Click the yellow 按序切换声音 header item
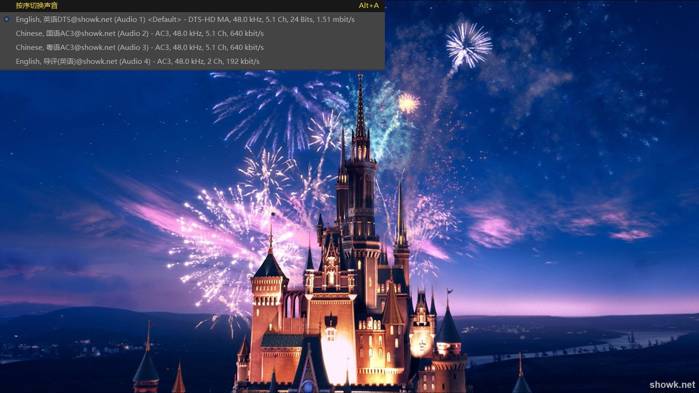The image size is (699, 393). tap(37, 6)
